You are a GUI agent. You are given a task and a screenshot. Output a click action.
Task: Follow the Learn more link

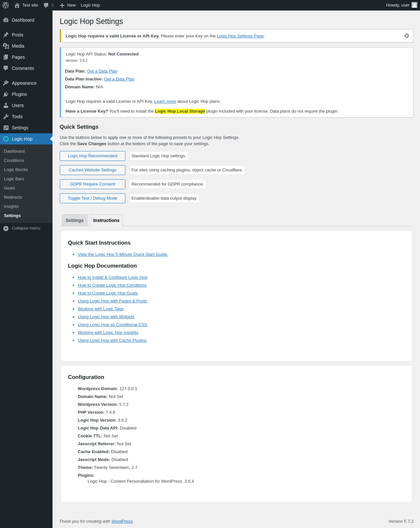[165, 101]
